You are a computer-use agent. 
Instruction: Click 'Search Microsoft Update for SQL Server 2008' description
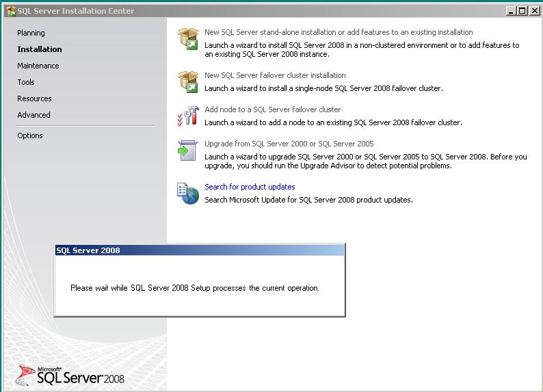click(x=308, y=200)
